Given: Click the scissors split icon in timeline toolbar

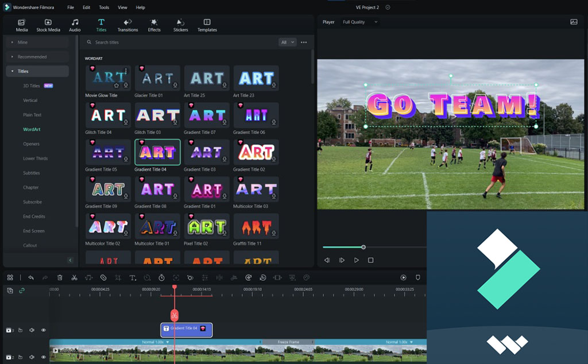Looking at the screenshot, I should tap(74, 278).
